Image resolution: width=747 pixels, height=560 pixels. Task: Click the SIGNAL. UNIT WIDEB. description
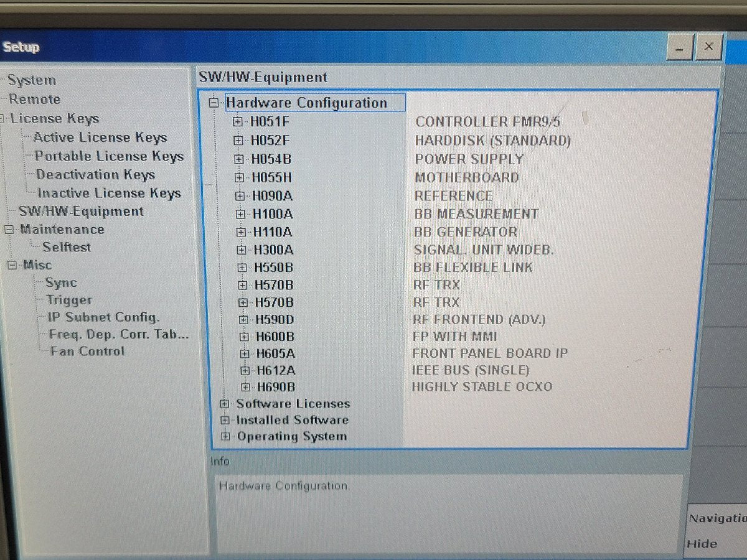(484, 250)
